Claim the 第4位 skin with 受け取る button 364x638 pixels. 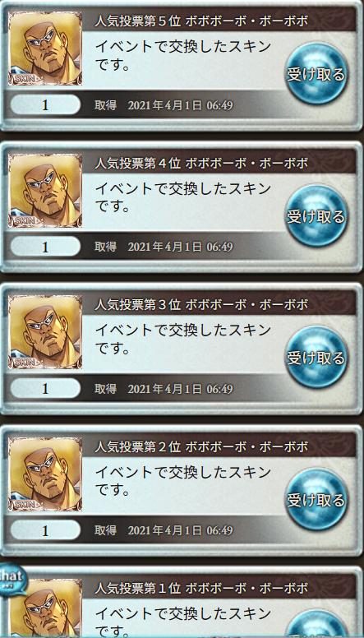316,215
